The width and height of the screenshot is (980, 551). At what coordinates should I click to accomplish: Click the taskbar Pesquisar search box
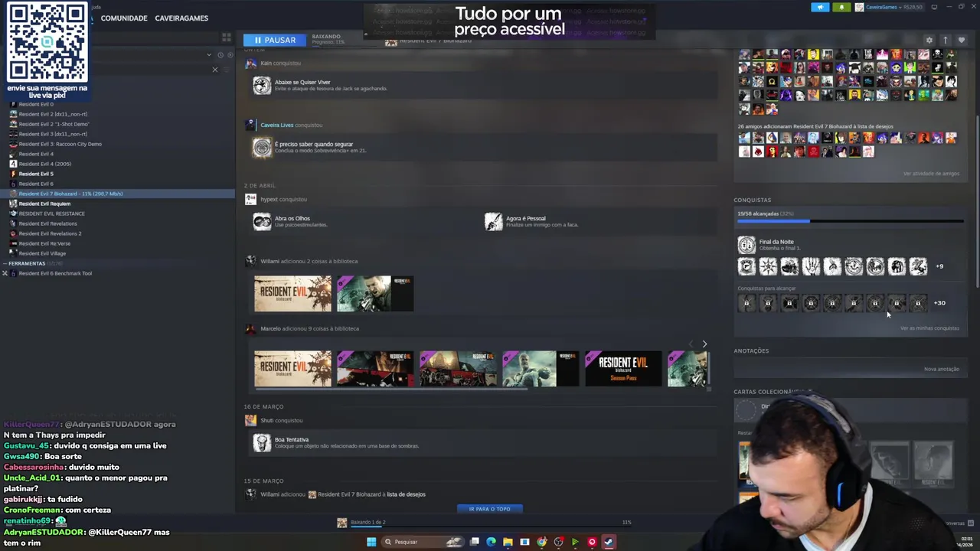[x=423, y=542]
